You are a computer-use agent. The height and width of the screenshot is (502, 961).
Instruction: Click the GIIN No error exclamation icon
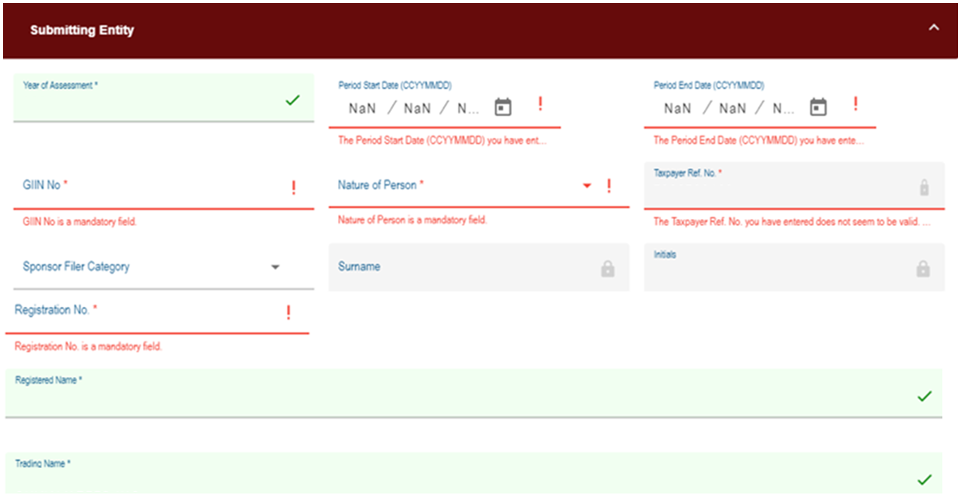click(293, 187)
